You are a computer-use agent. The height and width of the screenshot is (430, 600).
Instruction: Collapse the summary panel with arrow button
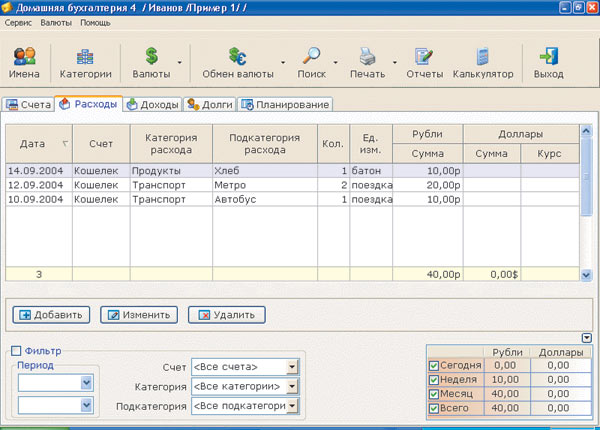pos(586,338)
